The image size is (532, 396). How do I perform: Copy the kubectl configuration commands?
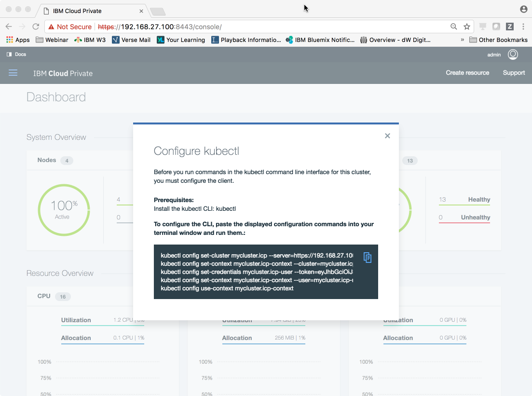click(368, 258)
